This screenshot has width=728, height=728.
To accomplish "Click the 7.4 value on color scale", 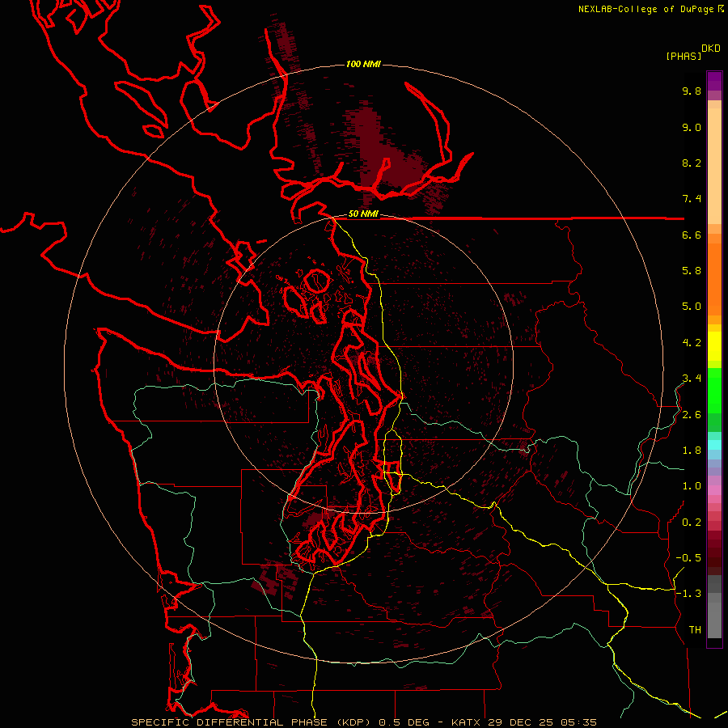I will [x=692, y=199].
